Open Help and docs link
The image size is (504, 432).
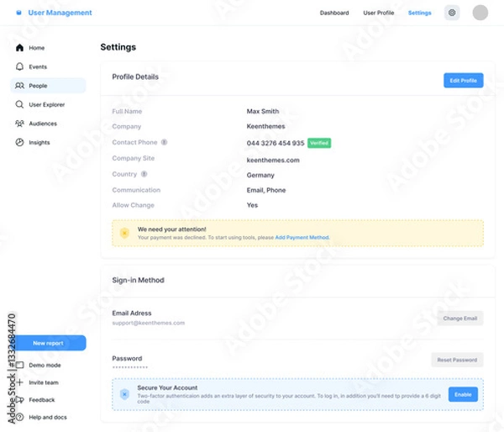click(48, 417)
